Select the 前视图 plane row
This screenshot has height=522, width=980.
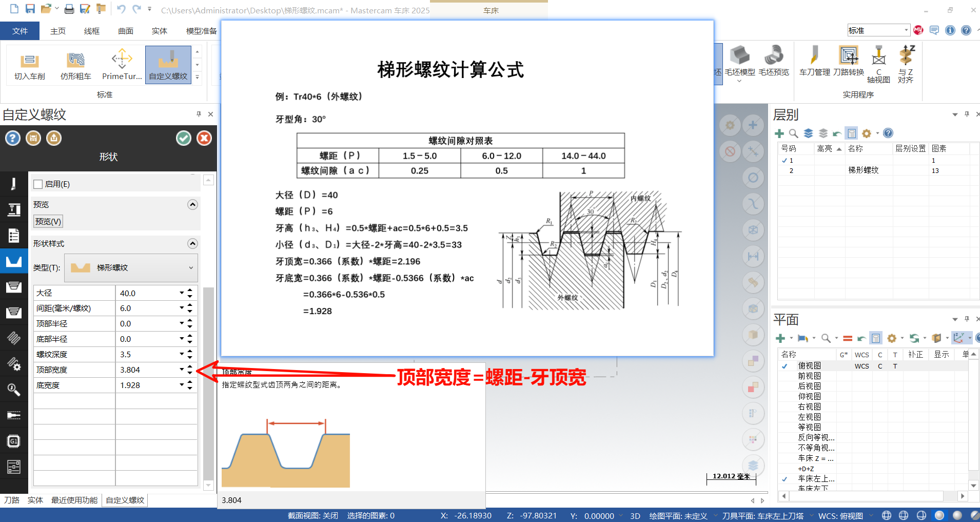click(872, 376)
